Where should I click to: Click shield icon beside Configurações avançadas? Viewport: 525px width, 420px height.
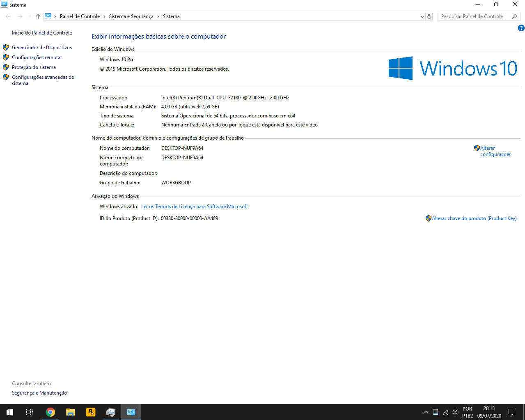(x=6, y=77)
